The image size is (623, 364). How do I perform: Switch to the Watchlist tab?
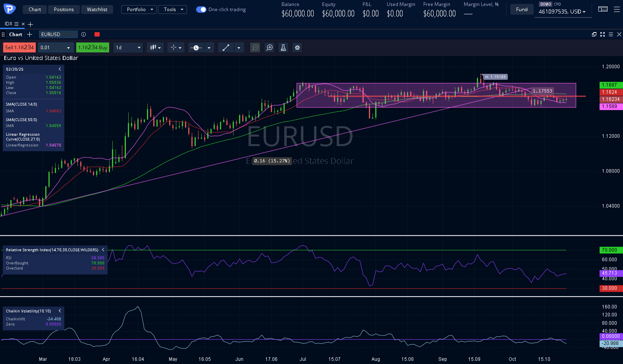(97, 10)
